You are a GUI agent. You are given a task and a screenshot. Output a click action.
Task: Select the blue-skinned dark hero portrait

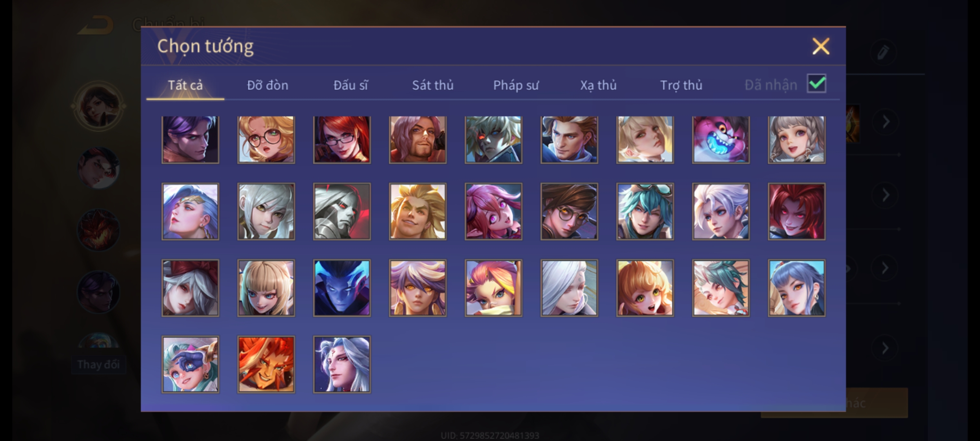pos(342,288)
